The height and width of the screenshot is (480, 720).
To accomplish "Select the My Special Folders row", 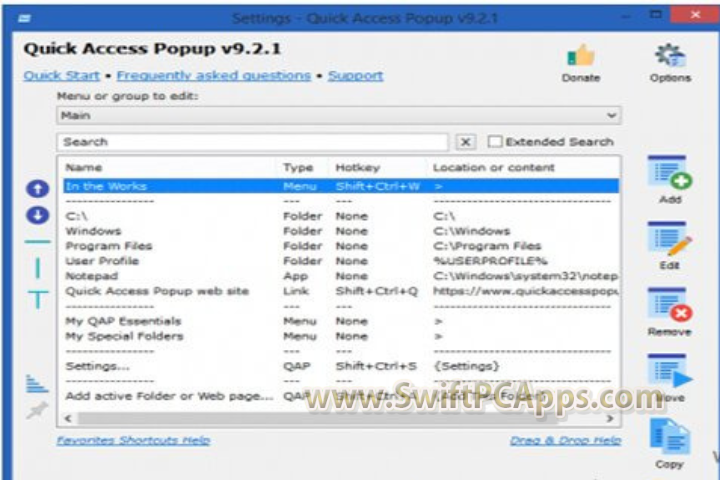I will pyautogui.click(x=341, y=336).
